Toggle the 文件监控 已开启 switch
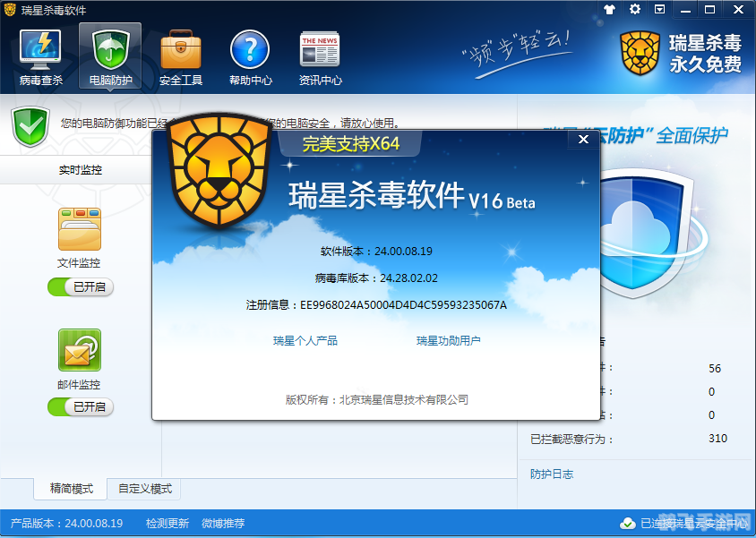 pos(81,286)
